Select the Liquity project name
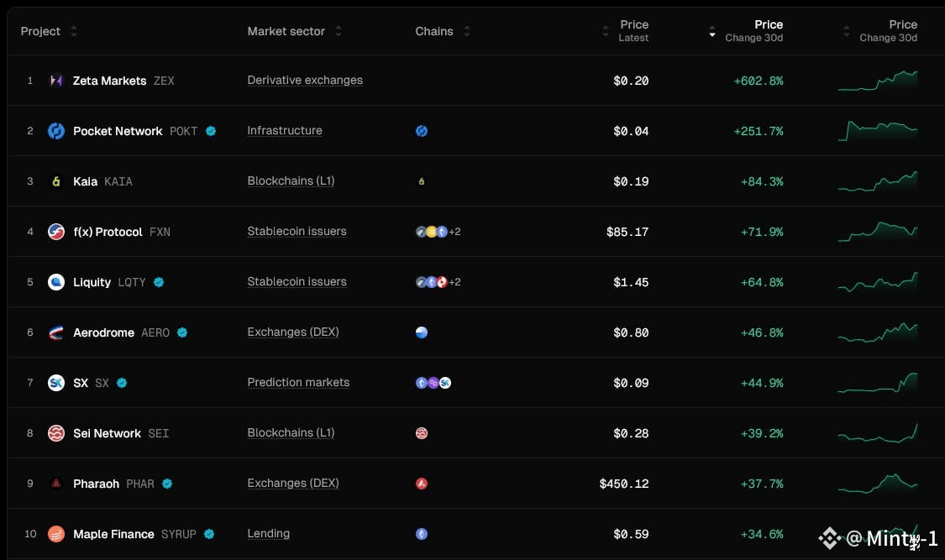Screen dimensions: 945x560 pos(92,282)
